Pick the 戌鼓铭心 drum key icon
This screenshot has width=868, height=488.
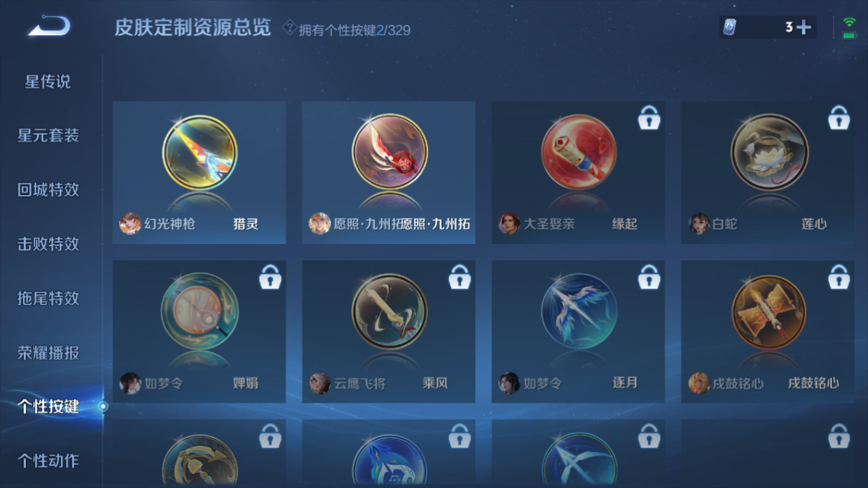769,311
